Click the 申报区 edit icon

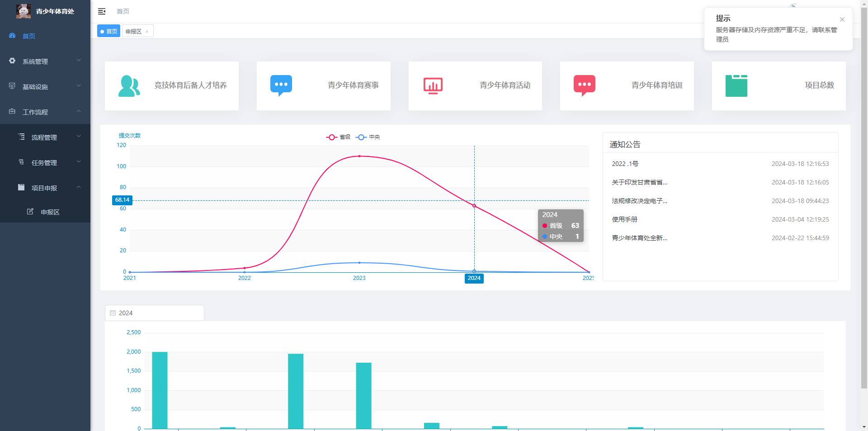click(30, 212)
